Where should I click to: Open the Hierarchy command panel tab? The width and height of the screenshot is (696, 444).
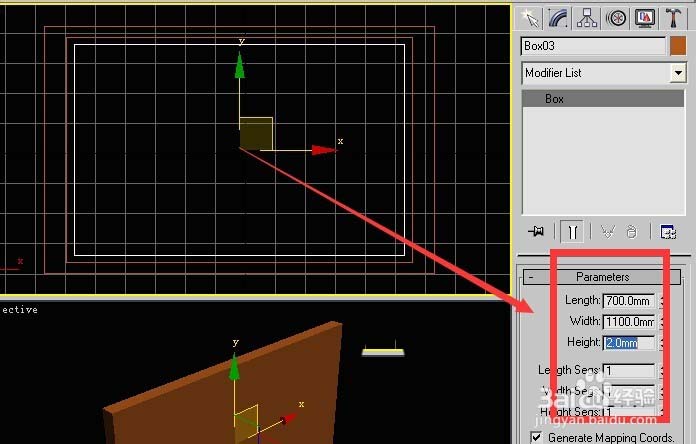[587, 18]
